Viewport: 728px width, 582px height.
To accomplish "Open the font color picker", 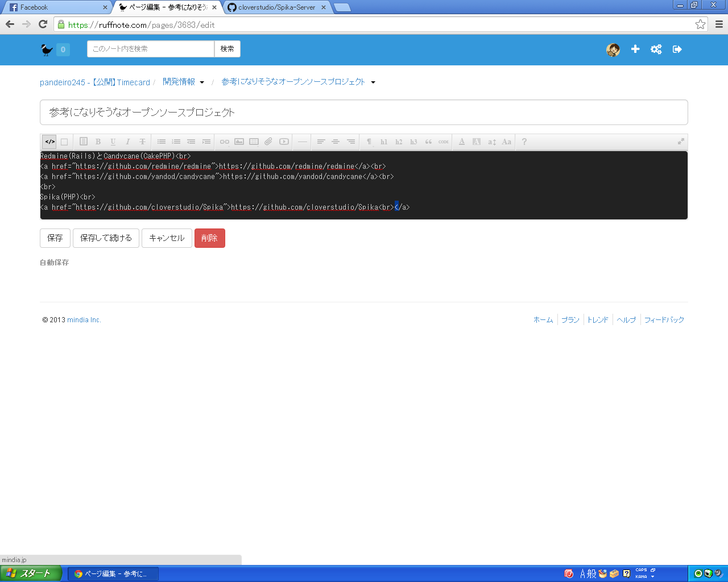I will (462, 142).
